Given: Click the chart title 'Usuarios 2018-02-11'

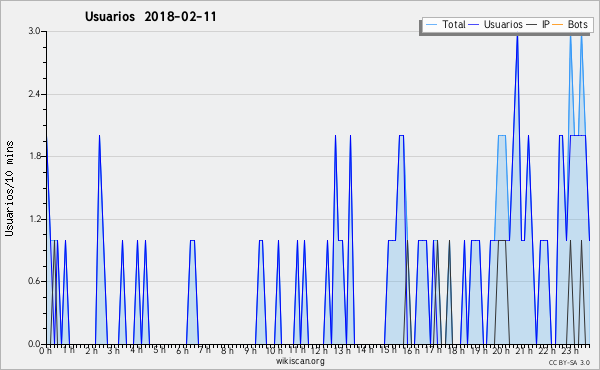Looking at the screenshot, I should [150, 16].
